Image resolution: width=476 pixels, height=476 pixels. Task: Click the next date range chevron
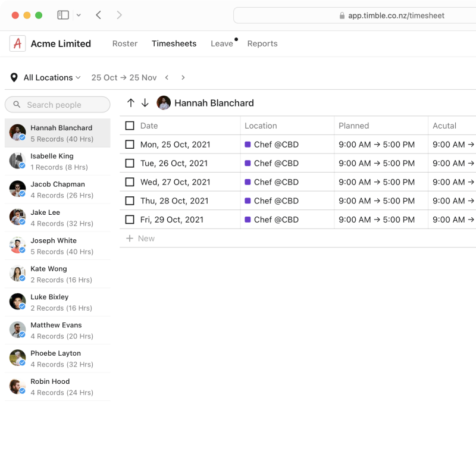[183, 77]
